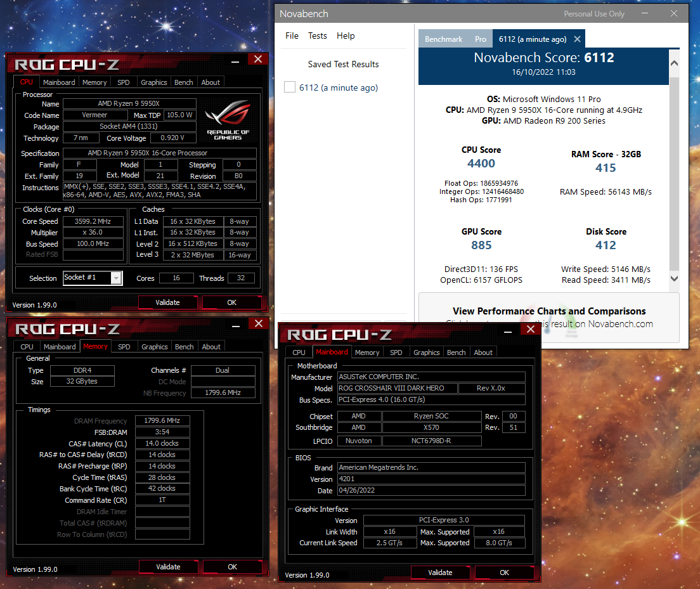Viewport: 700px width, 589px height.
Task: Click the Southbridge X570 field
Action: (x=432, y=427)
